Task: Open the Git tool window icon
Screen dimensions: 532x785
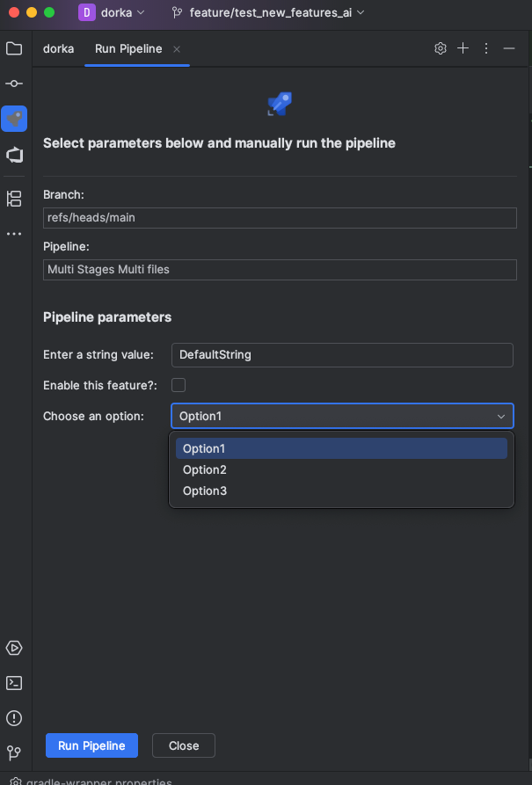Action: (14, 752)
